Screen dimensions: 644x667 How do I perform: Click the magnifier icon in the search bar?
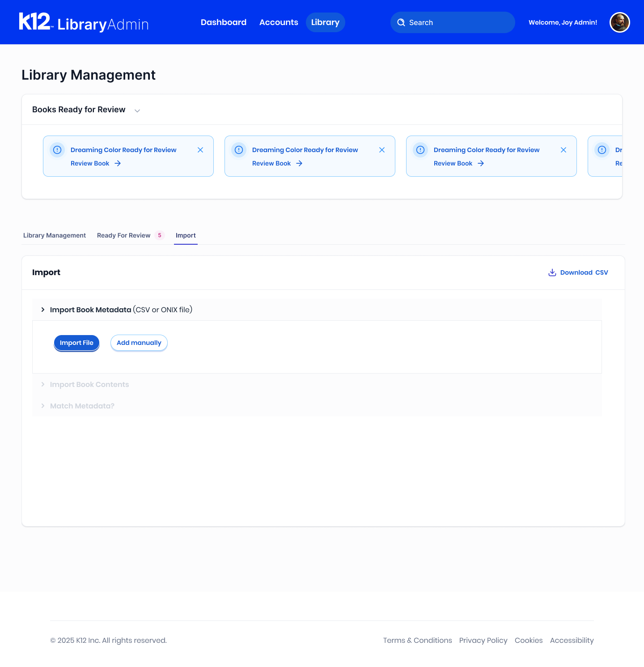401,22
